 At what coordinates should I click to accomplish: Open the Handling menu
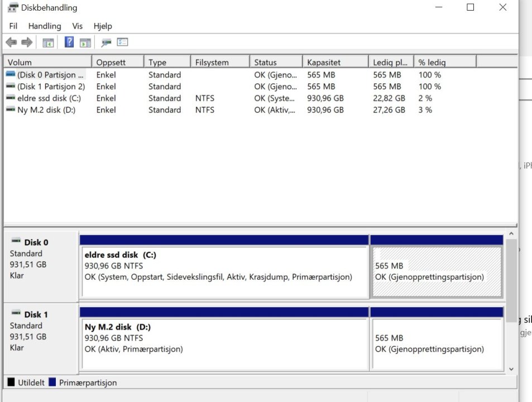pyautogui.click(x=45, y=26)
